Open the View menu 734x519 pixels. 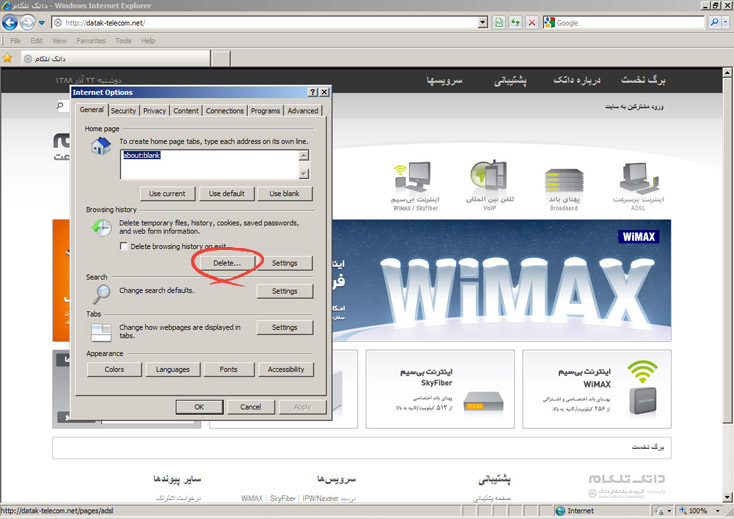(59, 41)
